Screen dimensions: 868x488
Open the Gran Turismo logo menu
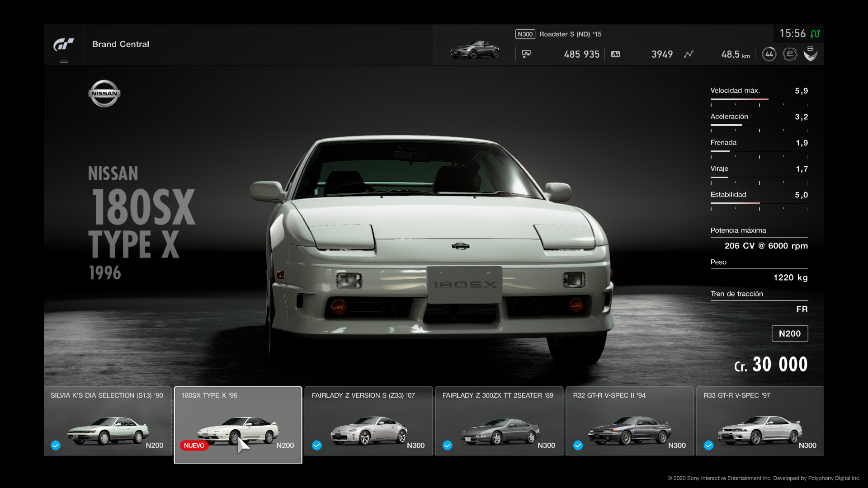click(64, 45)
